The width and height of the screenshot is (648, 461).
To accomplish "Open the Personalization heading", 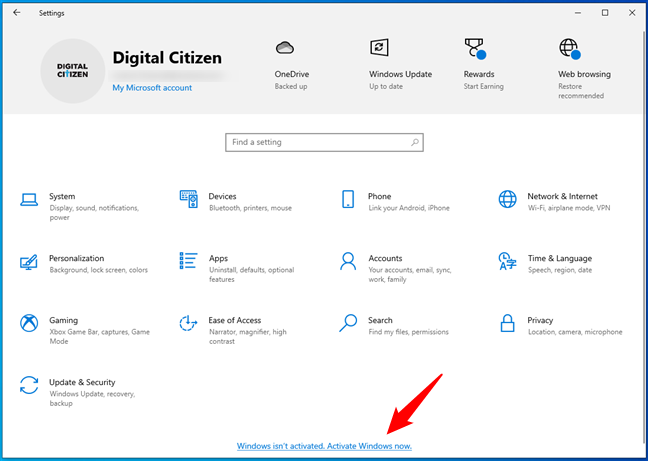I will 76,258.
